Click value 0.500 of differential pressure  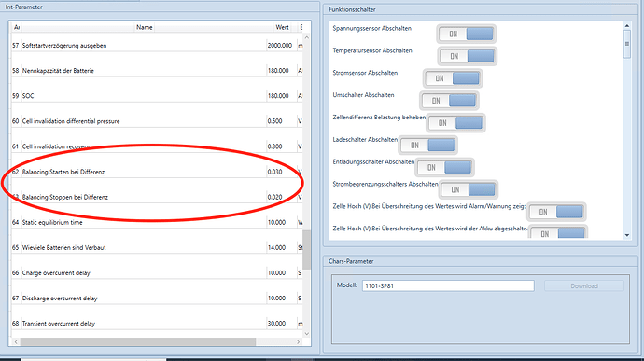(274, 121)
